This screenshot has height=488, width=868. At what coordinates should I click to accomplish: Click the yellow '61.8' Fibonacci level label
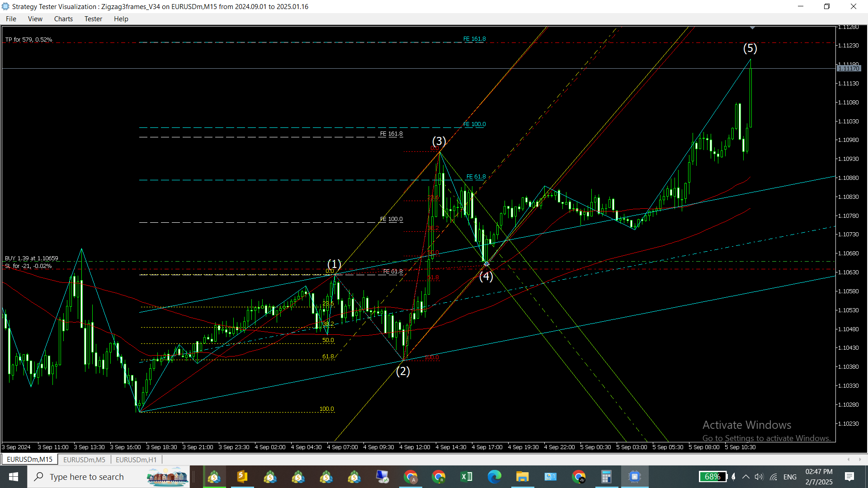click(328, 357)
